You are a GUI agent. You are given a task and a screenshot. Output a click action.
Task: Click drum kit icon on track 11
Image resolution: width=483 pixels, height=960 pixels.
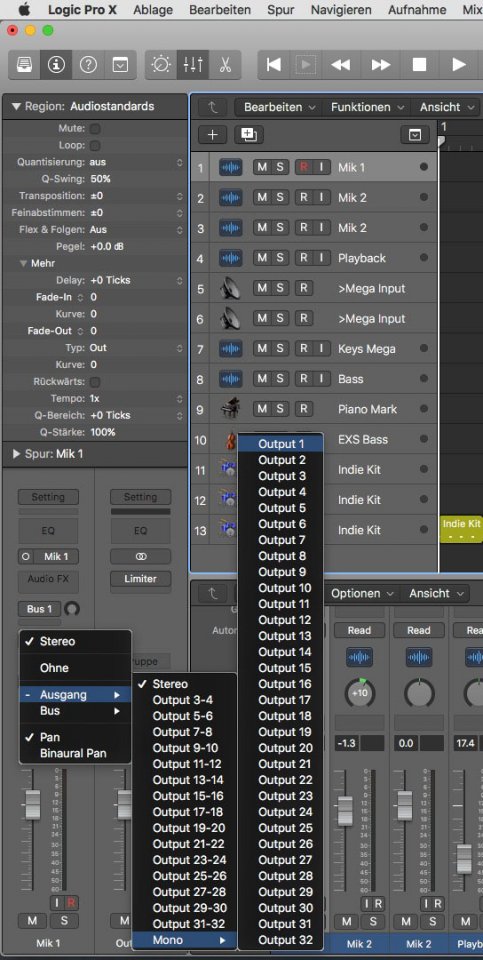click(x=229, y=470)
